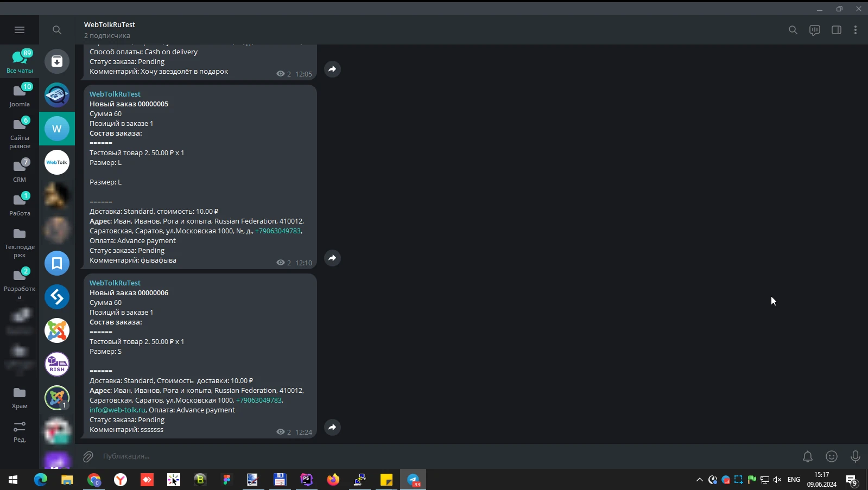Open the Saved Messages bookmark chat
Viewport: 868px width, 490px height.
57,263
